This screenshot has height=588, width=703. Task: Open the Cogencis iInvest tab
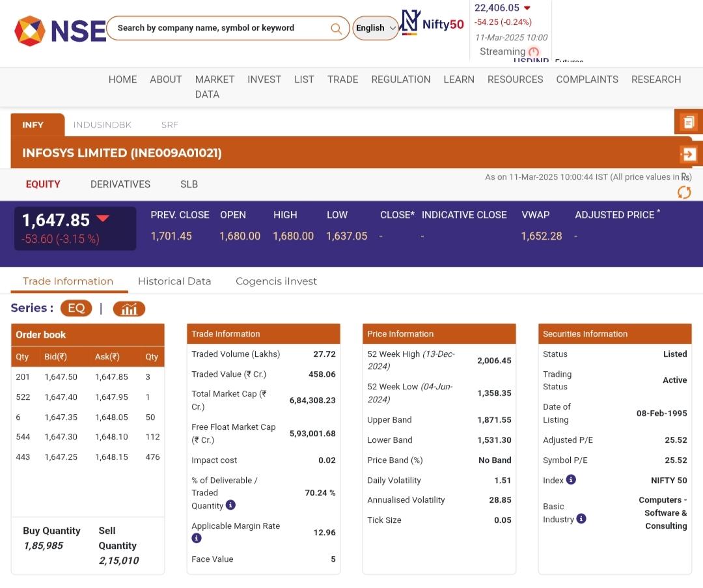point(276,281)
